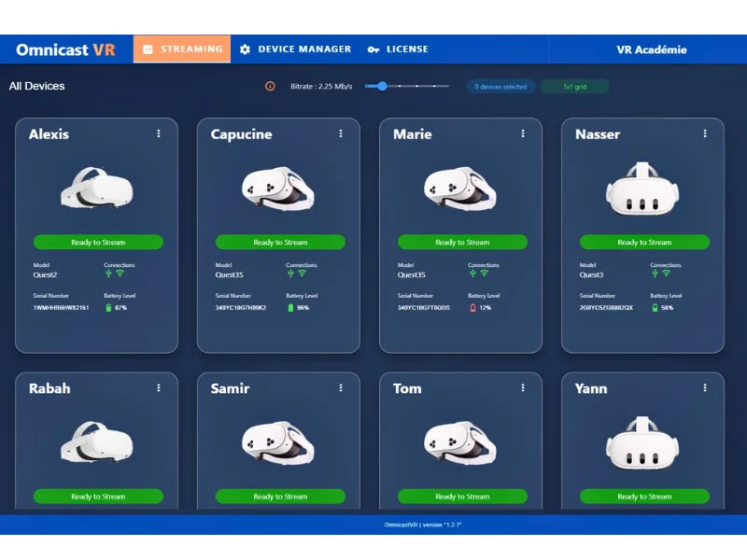Image resolution: width=747 pixels, height=560 pixels.
Task: Open the three-dot menu on Capucine card
Action: coord(341,133)
